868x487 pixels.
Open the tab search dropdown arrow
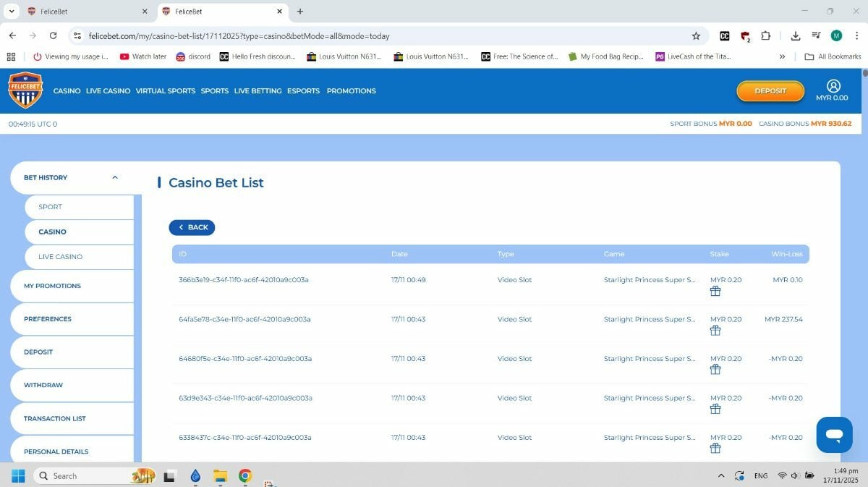[x=12, y=12]
